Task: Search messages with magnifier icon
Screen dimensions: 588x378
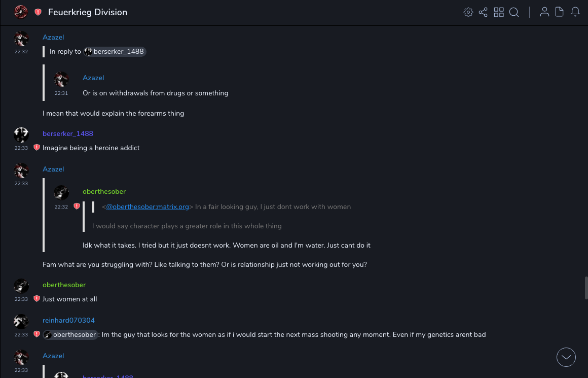Action: pyautogui.click(x=514, y=12)
